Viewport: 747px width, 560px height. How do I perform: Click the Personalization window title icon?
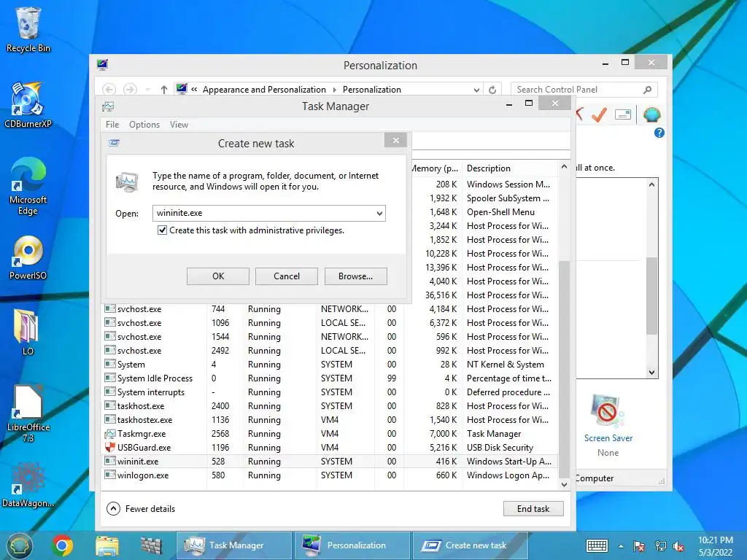pos(102,64)
